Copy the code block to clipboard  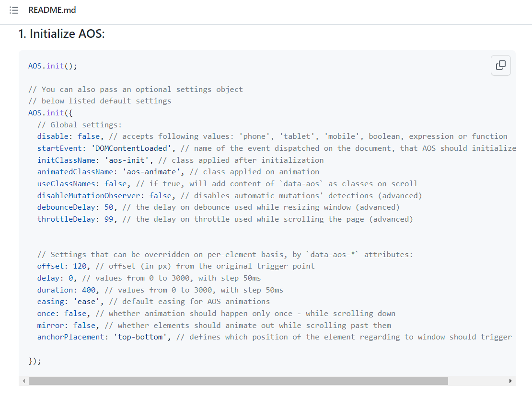tap(500, 65)
